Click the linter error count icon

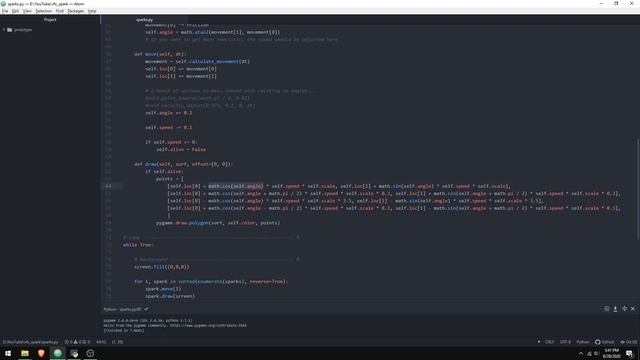click(68, 342)
